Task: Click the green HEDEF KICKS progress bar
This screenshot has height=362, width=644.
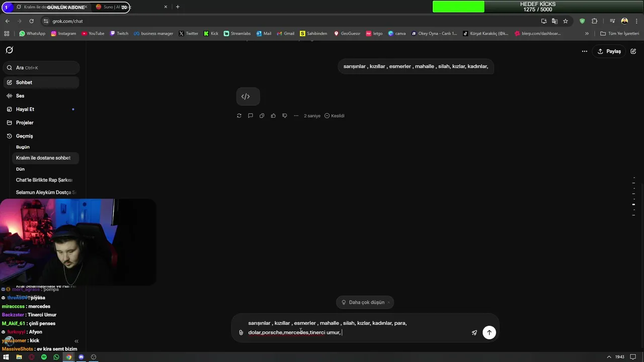Action: coord(458,7)
